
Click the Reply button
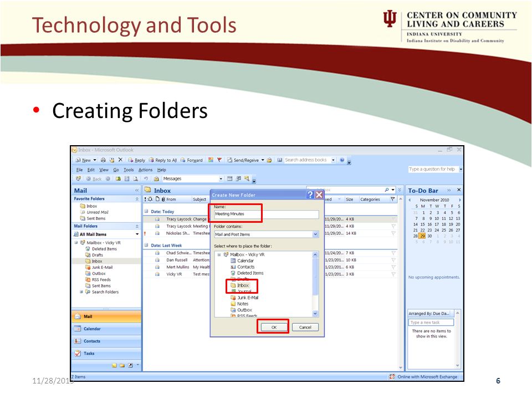click(x=137, y=160)
